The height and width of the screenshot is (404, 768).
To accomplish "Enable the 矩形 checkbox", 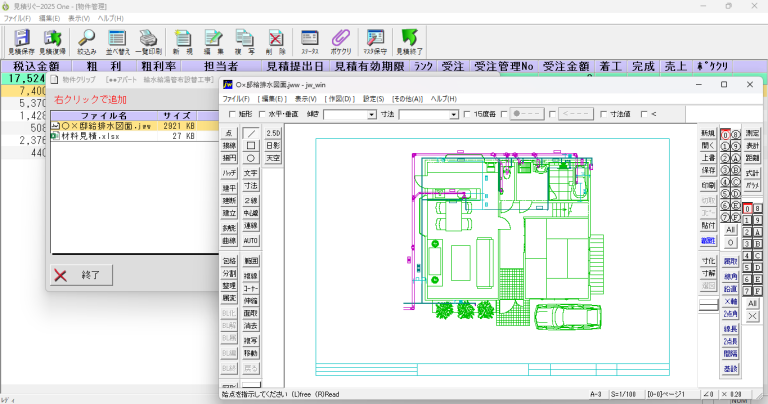I will coord(231,115).
